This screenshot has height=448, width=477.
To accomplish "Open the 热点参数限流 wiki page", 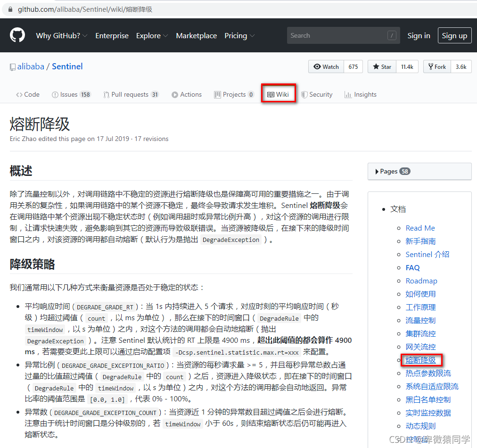I will (x=428, y=373).
